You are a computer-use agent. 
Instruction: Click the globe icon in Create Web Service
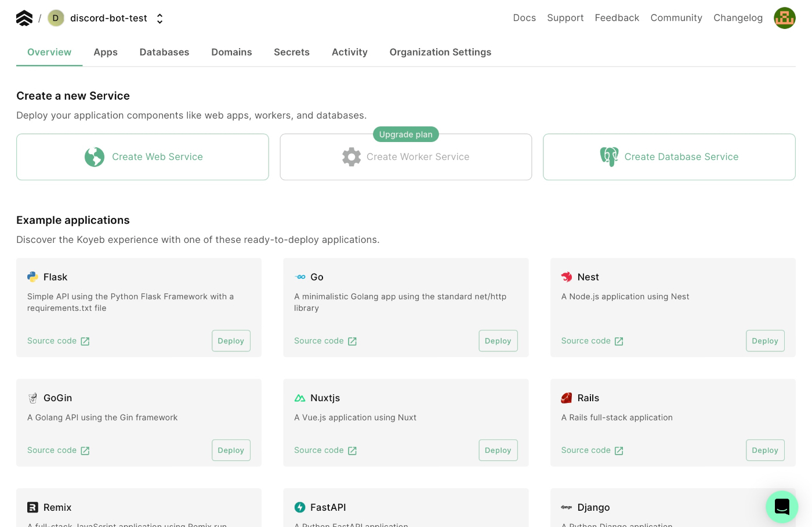coord(95,157)
